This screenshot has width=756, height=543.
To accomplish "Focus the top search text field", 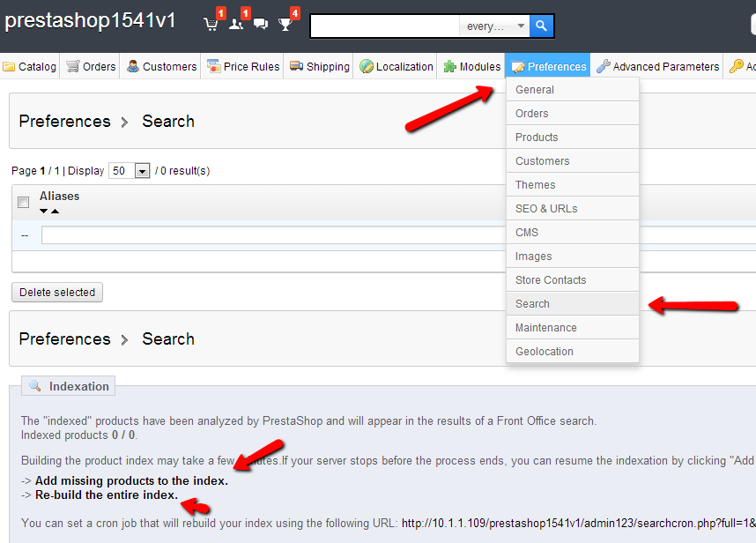I will pyautogui.click(x=385, y=26).
